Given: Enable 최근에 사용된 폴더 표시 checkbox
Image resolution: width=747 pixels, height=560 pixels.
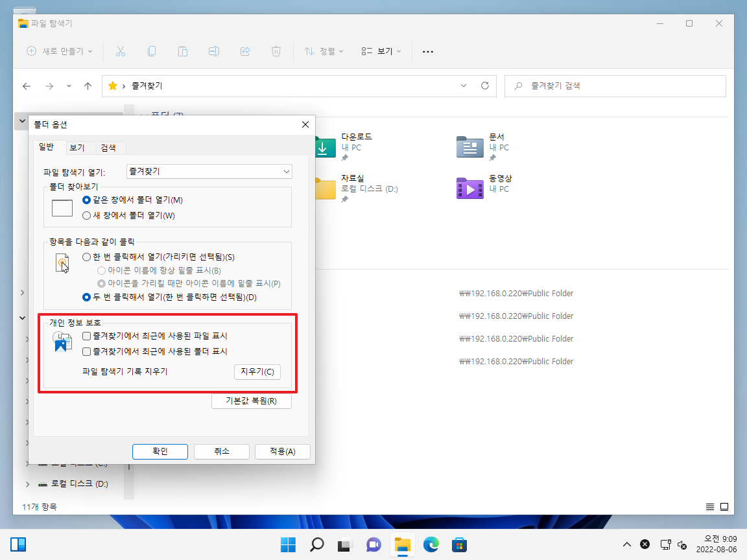Looking at the screenshot, I should tap(86, 351).
